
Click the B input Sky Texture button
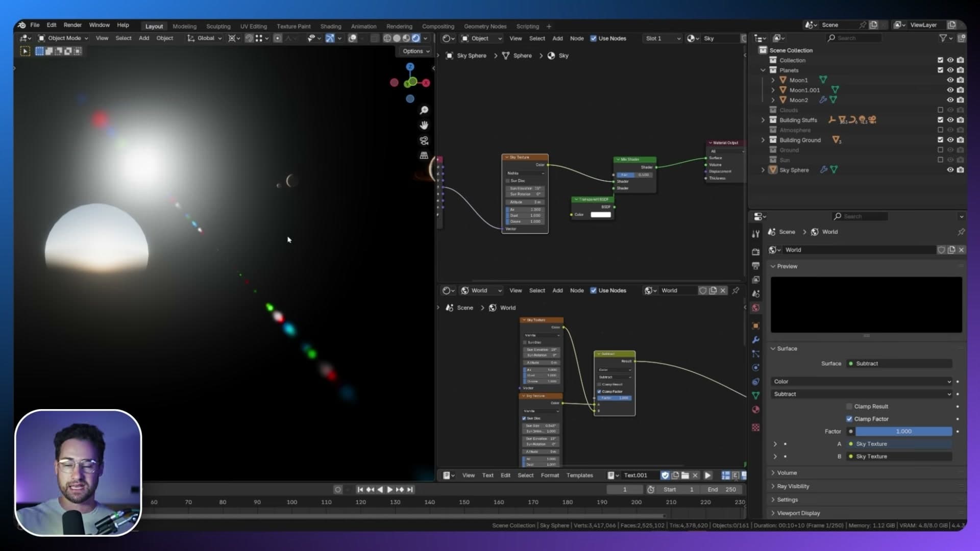click(899, 457)
